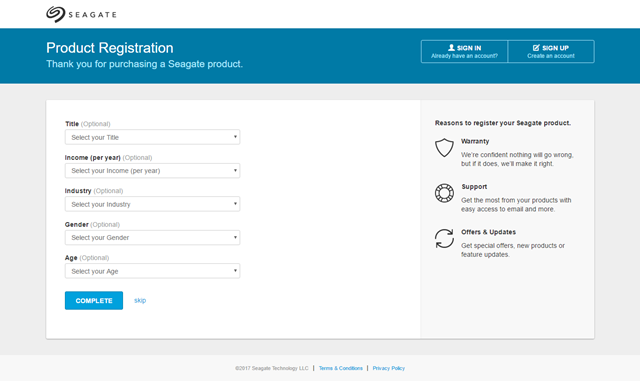Click '©2017 Seagate Technology LLC' footer text

[272, 368]
